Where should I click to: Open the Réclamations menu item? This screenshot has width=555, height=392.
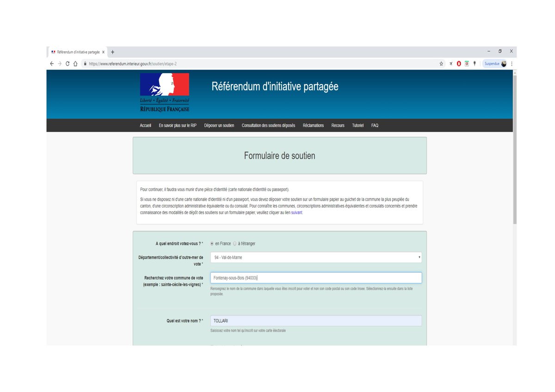(x=313, y=126)
